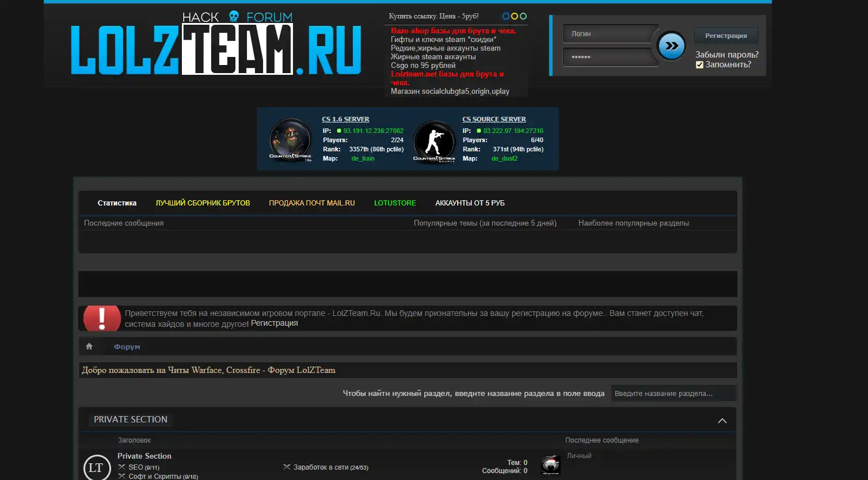Open Софт и Скрипты subforum
The image size is (868, 480).
tap(155, 477)
